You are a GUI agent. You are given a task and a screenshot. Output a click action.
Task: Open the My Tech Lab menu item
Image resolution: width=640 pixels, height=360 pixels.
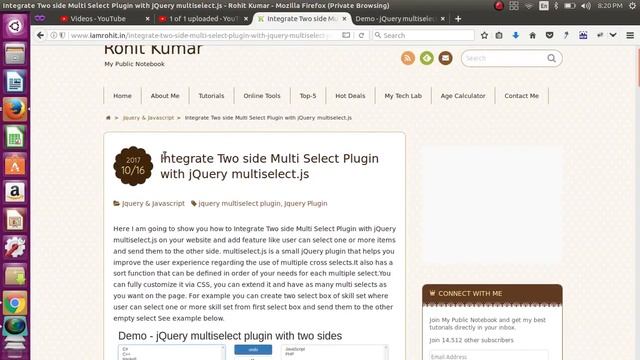coord(403,96)
